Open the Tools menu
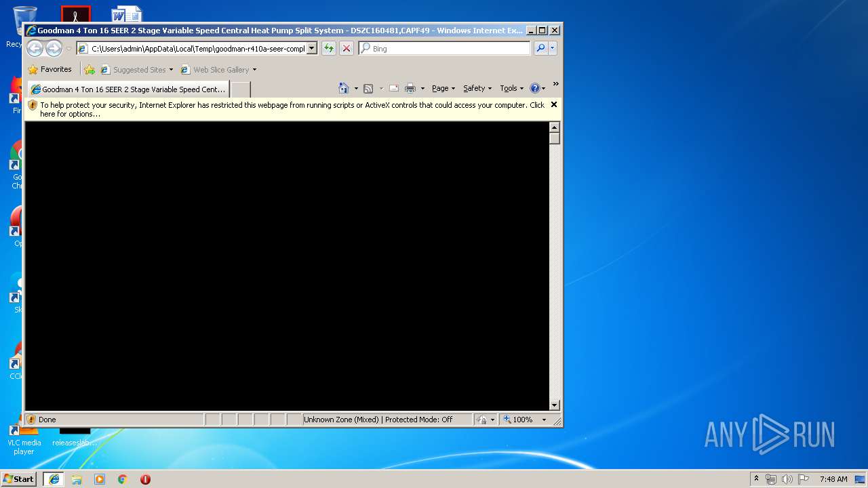 tap(512, 88)
